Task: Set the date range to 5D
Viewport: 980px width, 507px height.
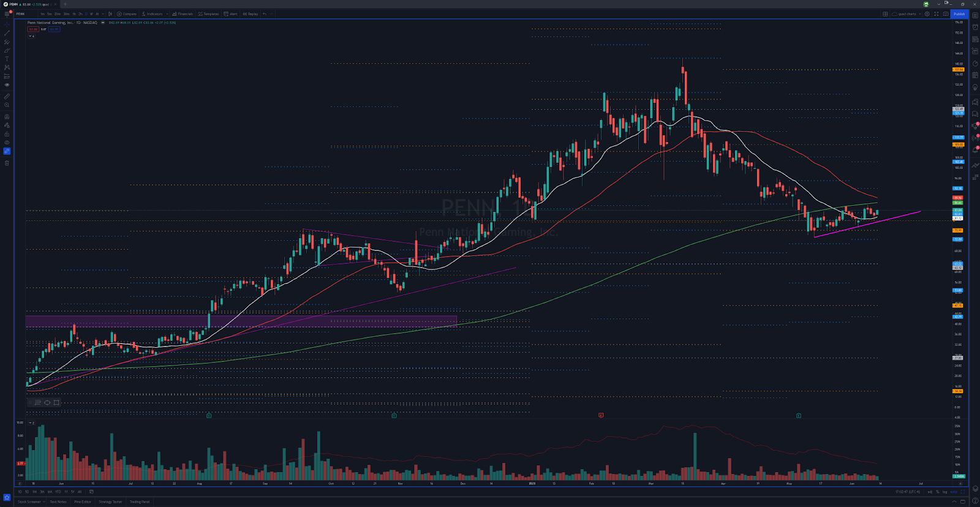Action: pos(26,492)
